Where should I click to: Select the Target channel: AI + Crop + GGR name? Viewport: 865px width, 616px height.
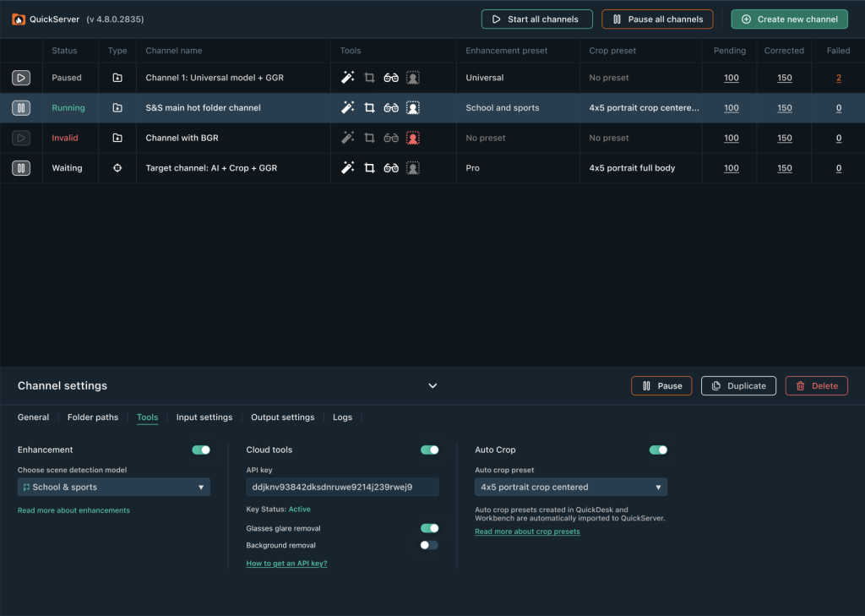tap(211, 168)
